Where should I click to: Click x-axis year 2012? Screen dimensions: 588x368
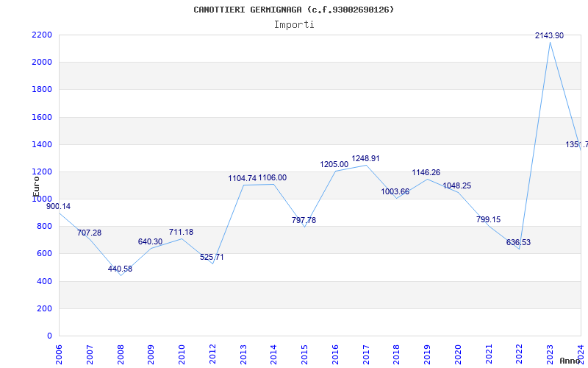click(x=212, y=354)
